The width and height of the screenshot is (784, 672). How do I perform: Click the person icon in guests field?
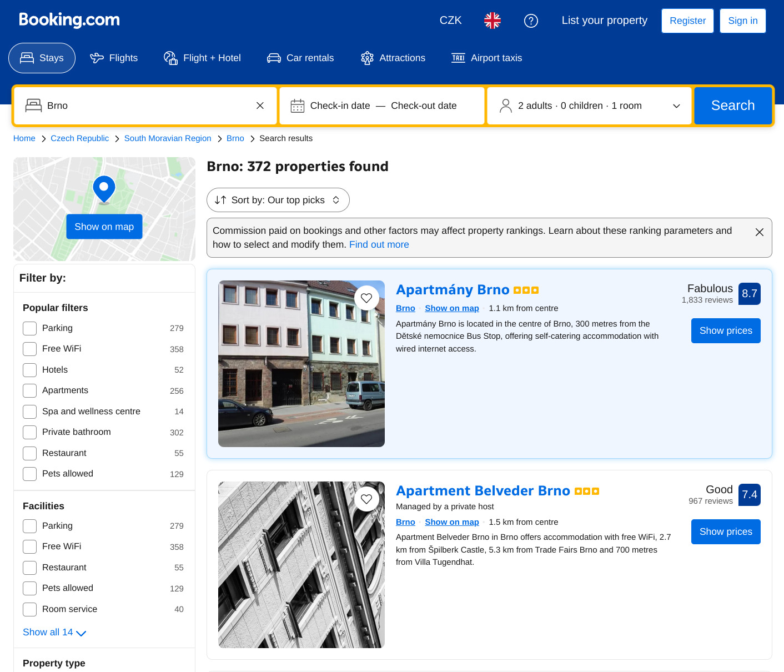(x=505, y=106)
